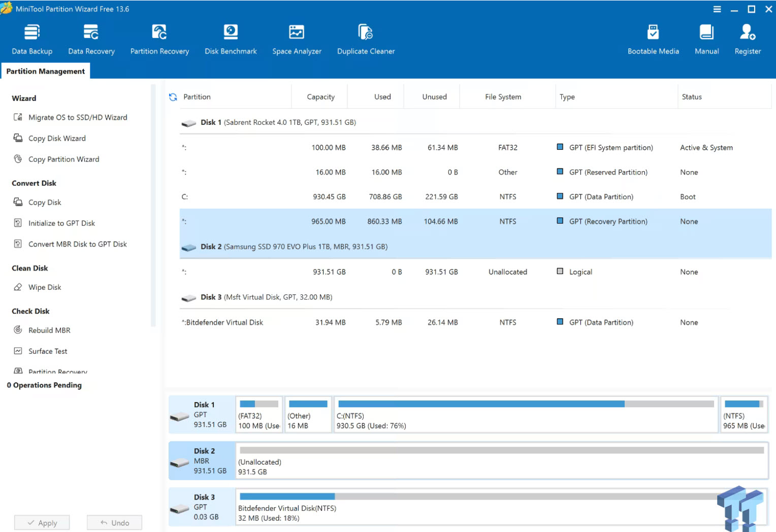
Task: Click the Copy Disk Wizard icon
Action: (18, 138)
